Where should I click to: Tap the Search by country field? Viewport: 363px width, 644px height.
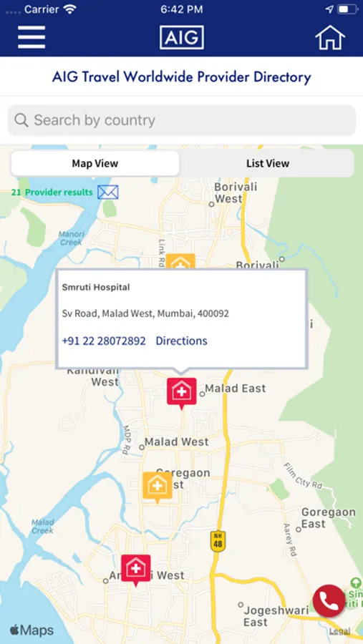click(x=182, y=120)
